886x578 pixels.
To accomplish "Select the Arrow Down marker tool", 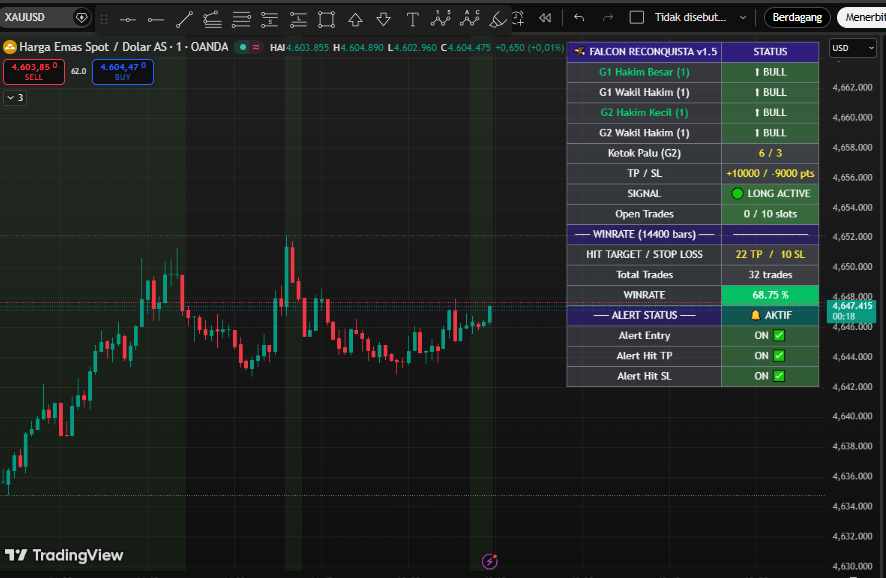I will [x=384, y=20].
